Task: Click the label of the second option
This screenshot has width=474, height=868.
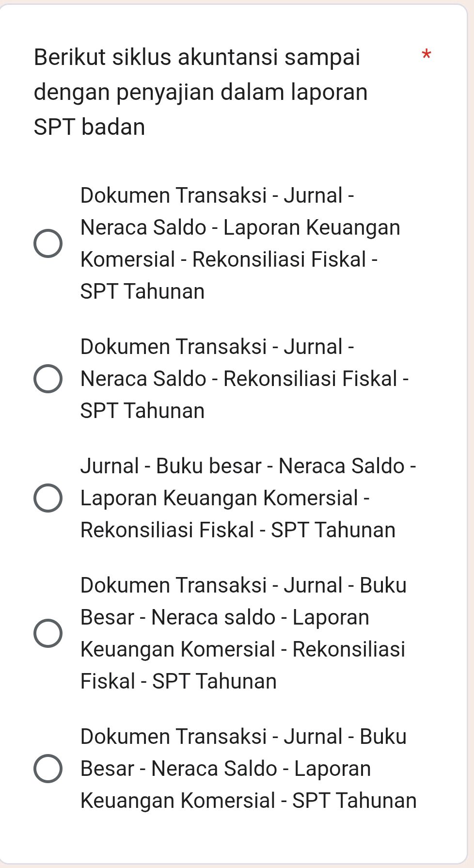Action: 242,378
